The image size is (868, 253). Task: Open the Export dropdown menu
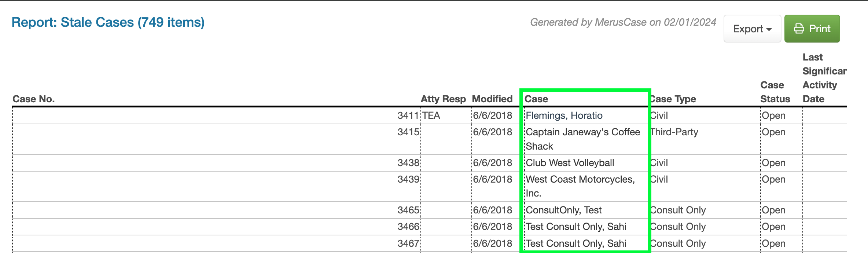pos(752,29)
